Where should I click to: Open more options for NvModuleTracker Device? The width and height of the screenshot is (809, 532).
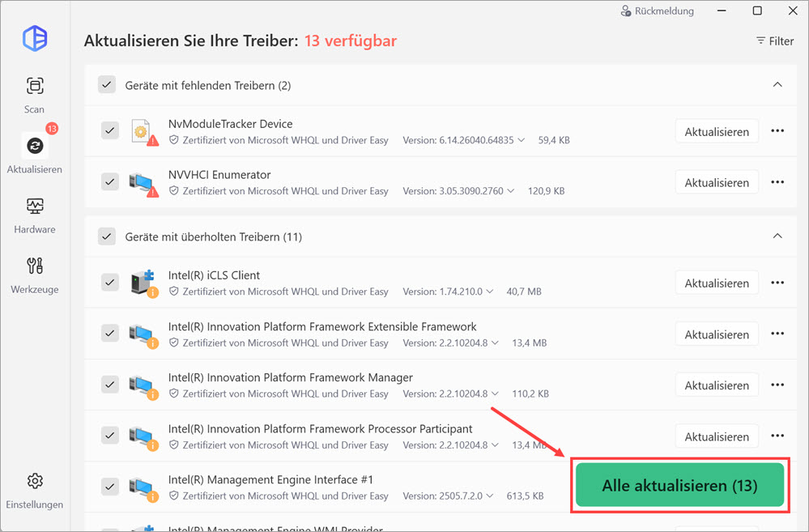point(777,131)
